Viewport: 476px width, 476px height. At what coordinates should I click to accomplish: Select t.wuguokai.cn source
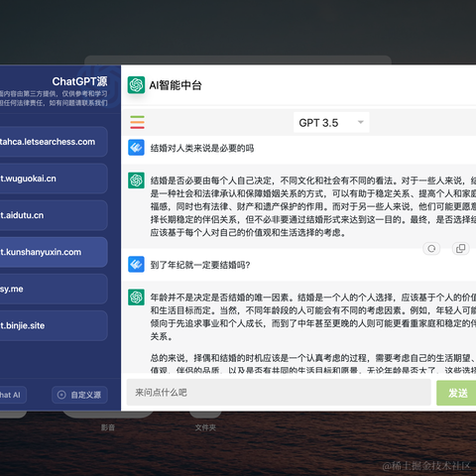(53, 178)
